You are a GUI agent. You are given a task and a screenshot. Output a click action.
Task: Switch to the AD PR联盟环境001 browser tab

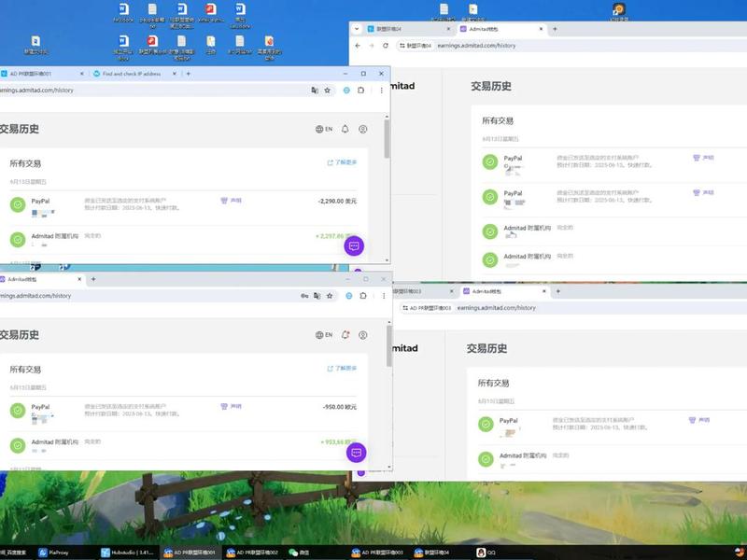(x=40, y=74)
